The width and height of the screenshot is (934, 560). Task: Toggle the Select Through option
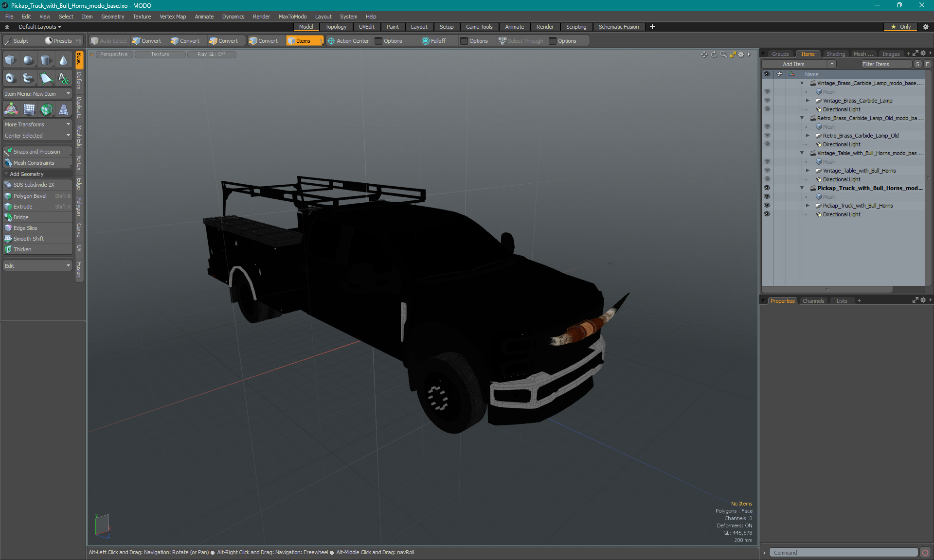point(521,41)
